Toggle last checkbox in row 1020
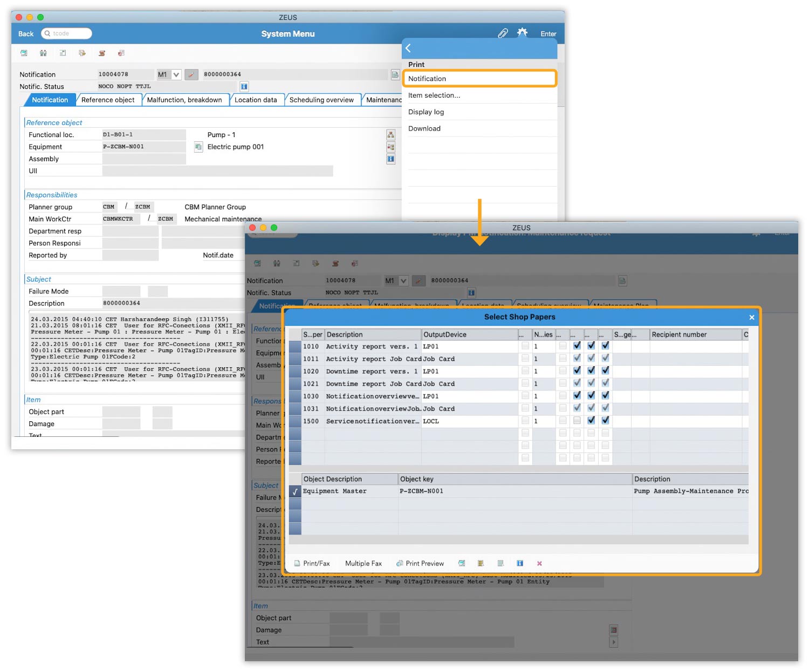Viewport: 809px width, 672px height. pos(605,371)
